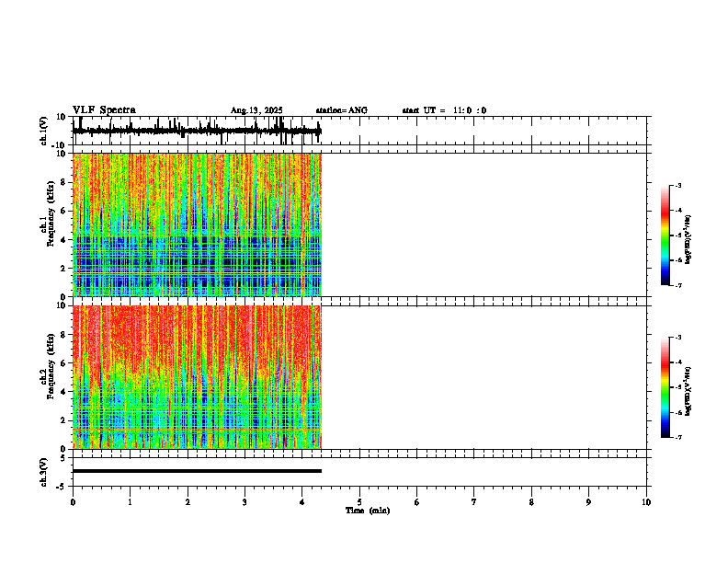
Task: Click the time axis tick label "10"
Action: point(646,502)
